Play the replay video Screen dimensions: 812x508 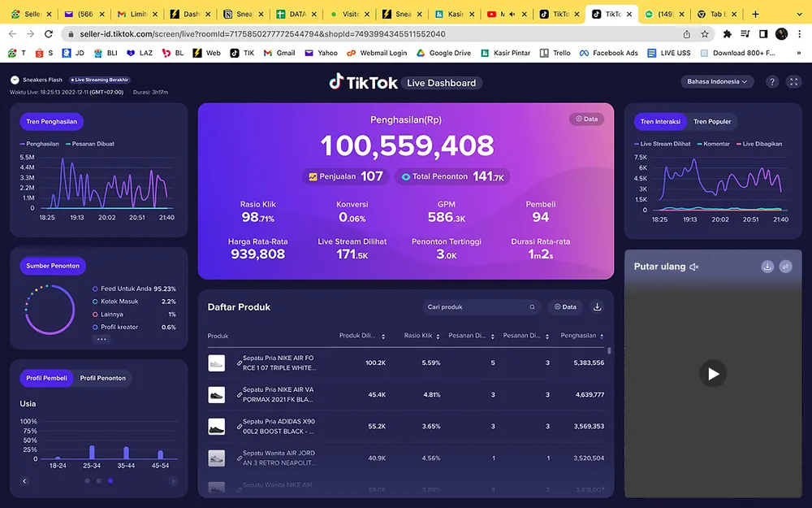(713, 373)
